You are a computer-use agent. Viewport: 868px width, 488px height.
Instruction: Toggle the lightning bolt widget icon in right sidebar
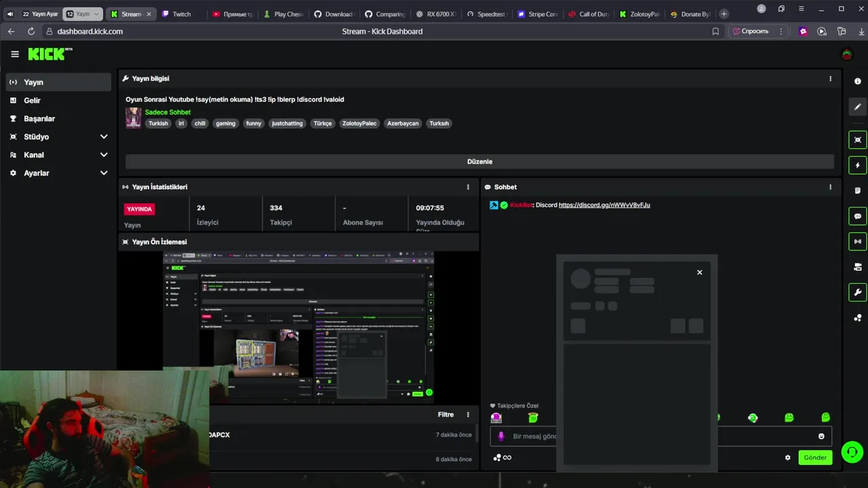point(858,165)
